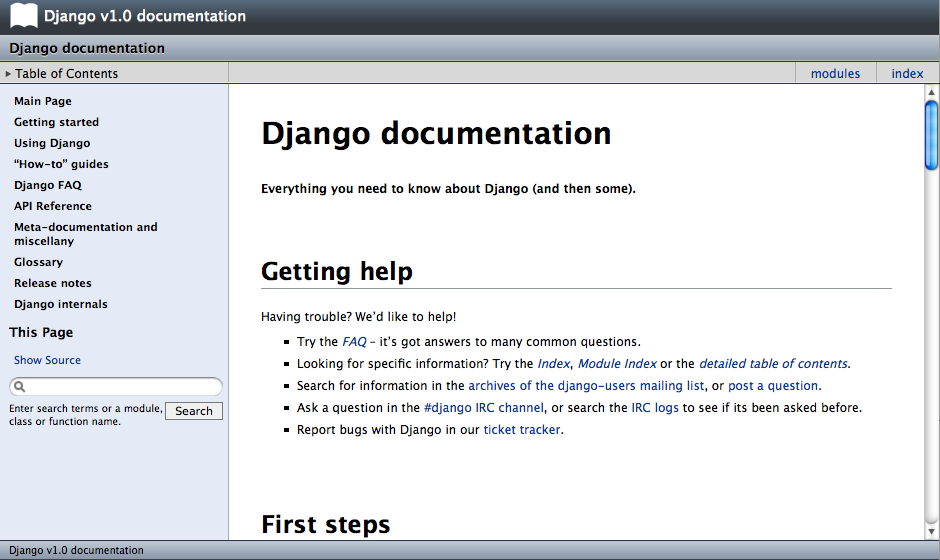Open the #django IRC channel link
This screenshot has width=940, height=560.
484,408
